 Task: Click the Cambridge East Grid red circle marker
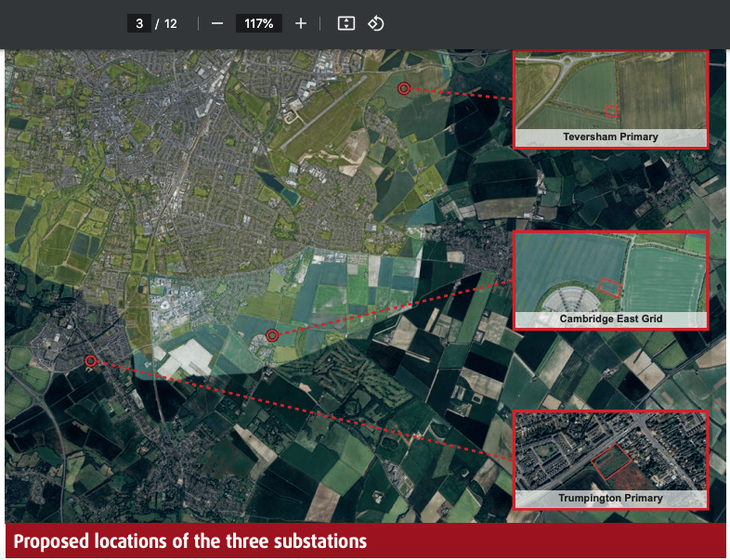[272, 335]
